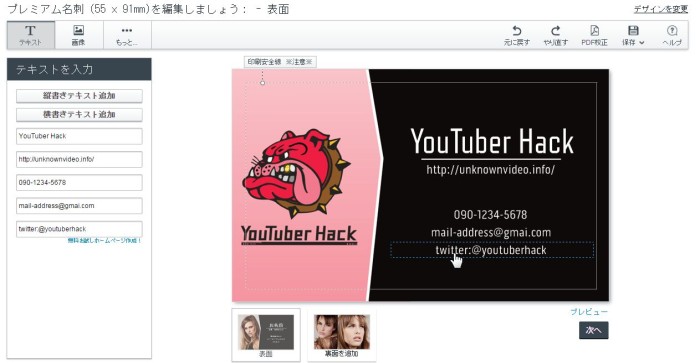Click the safety line handle circle

pos(262,83)
